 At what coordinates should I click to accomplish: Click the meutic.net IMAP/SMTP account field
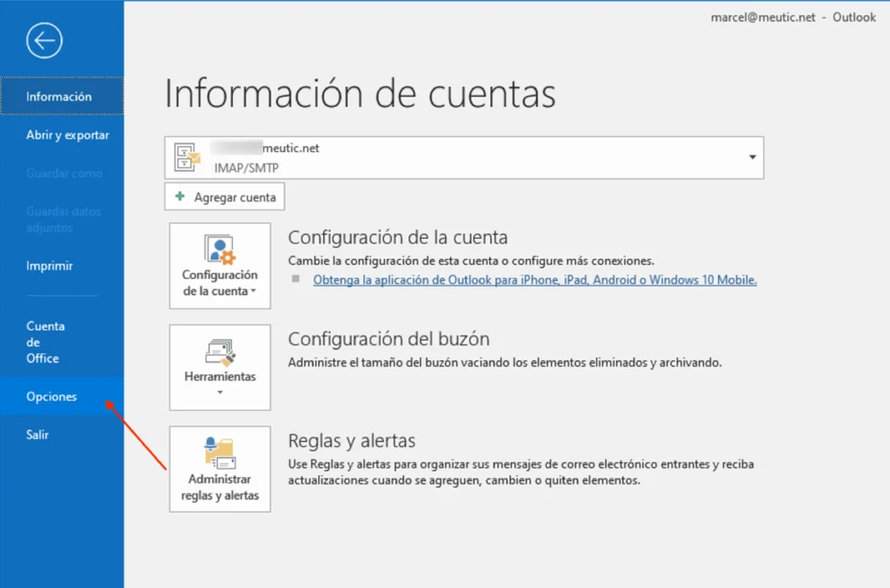point(462,157)
